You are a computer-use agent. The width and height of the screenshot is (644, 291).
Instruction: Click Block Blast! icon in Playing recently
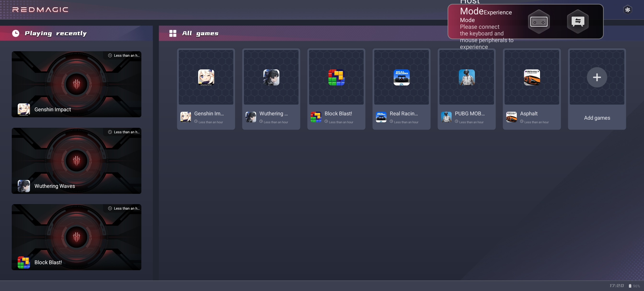(x=24, y=262)
